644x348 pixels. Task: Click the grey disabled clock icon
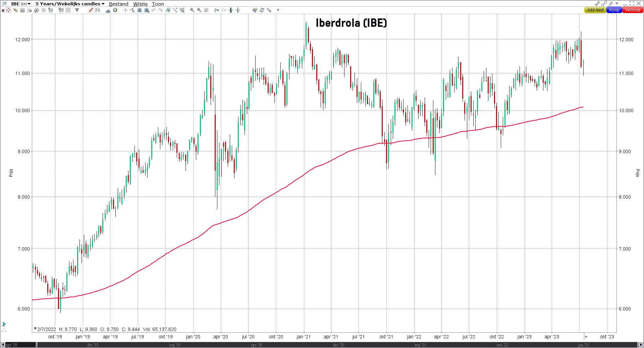pyautogui.click(x=44, y=10)
